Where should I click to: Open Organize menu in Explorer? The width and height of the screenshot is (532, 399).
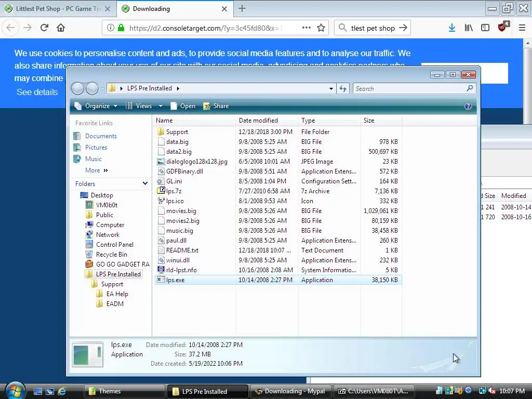pyautogui.click(x=96, y=106)
